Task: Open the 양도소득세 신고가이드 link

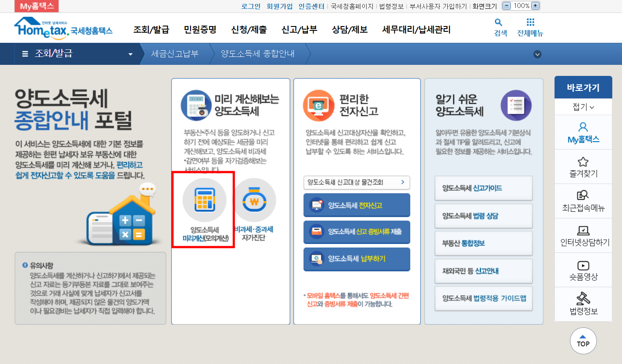Action: tap(483, 188)
